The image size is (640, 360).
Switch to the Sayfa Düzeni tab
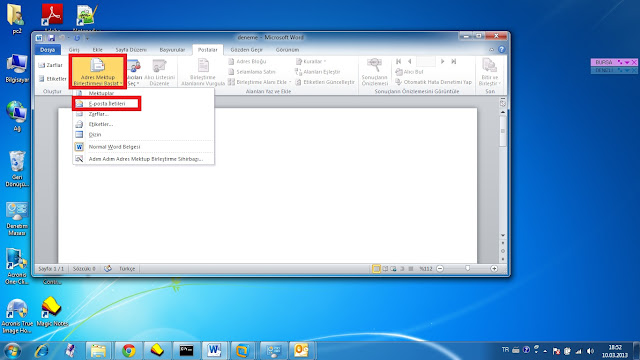pyautogui.click(x=131, y=50)
